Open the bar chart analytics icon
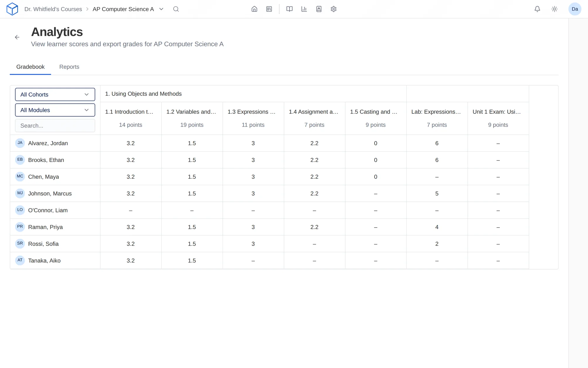588x368 pixels. point(304,9)
